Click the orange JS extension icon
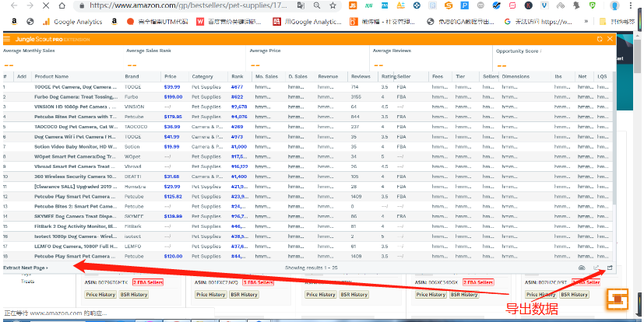This screenshot has height=322, width=644. pos(353,5)
